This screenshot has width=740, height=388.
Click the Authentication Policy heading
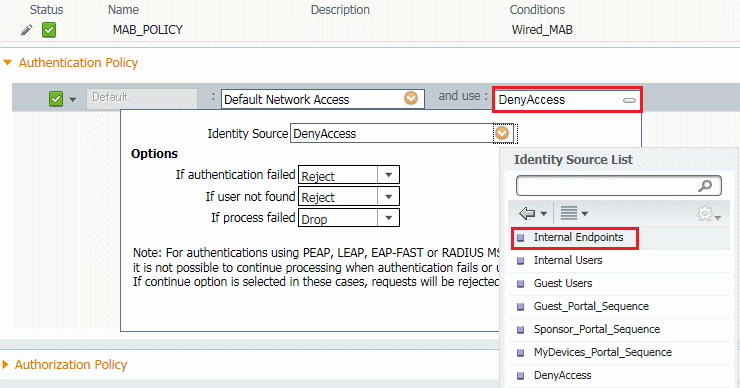pos(78,63)
